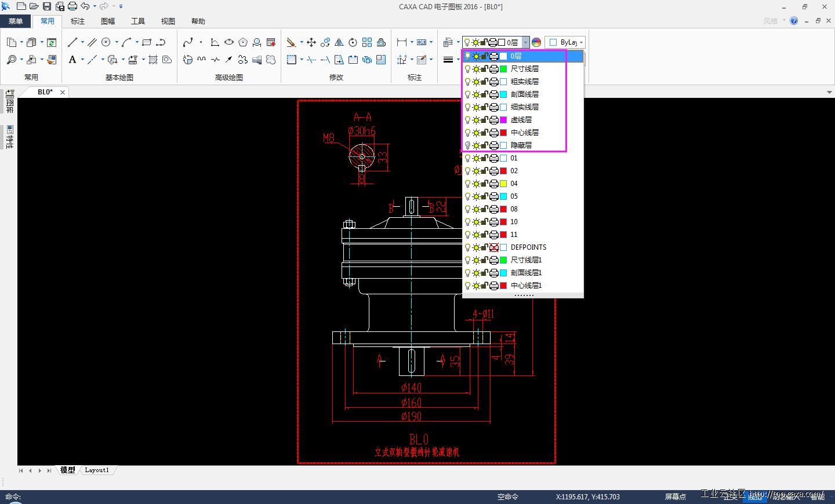
Task: Select the Circle drawing tool
Action: pyautogui.click(x=106, y=42)
